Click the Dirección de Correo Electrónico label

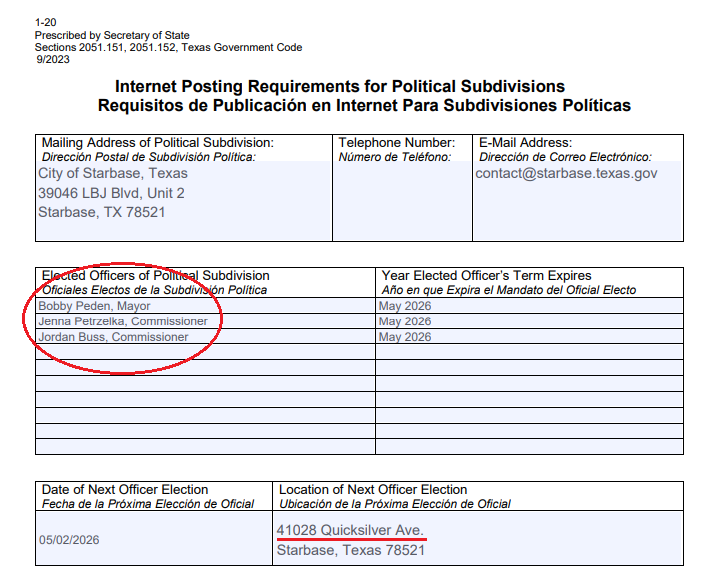(565, 157)
